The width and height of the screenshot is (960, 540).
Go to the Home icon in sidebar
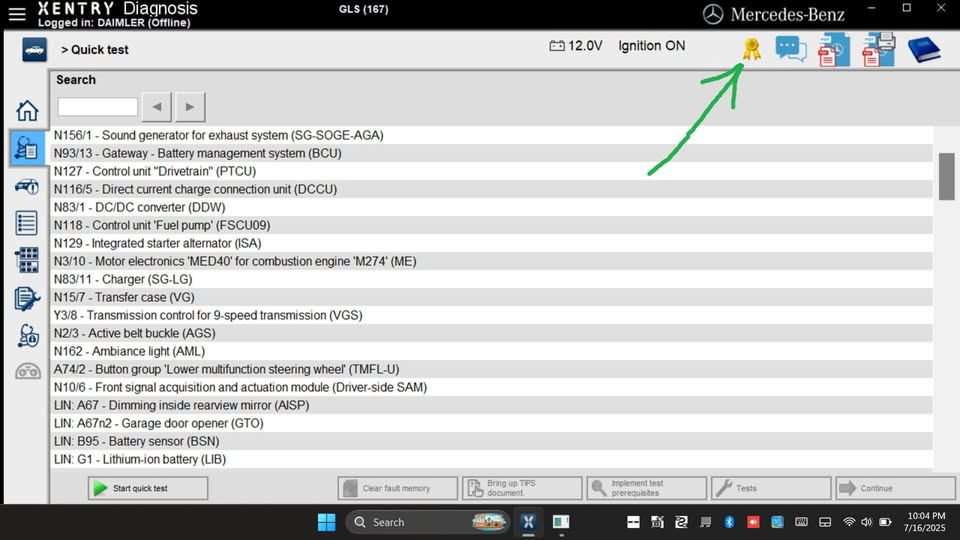coord(27,111)
